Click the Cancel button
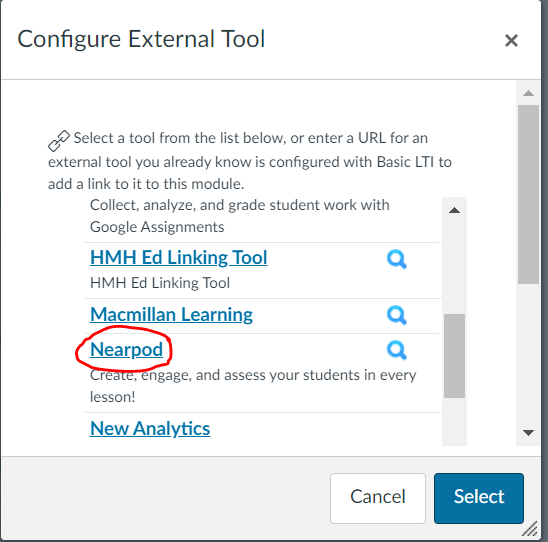This screenshot has width=548, height=542. point(378,498)
